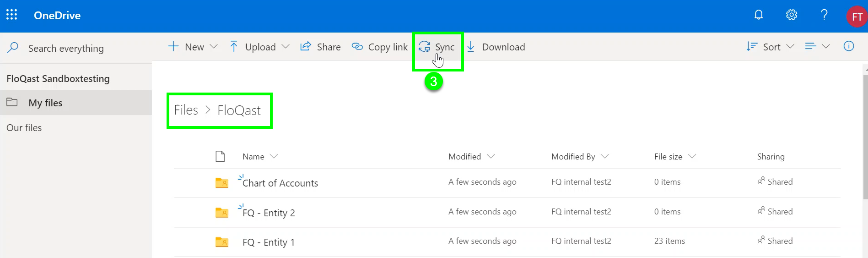Open the notifications bell
868x258 pixels.
[x=759, y=15]
